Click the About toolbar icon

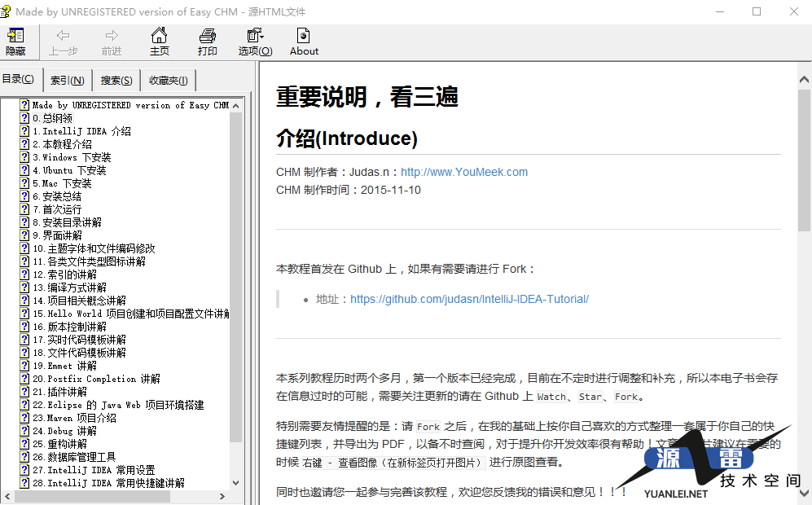point(304,36)
